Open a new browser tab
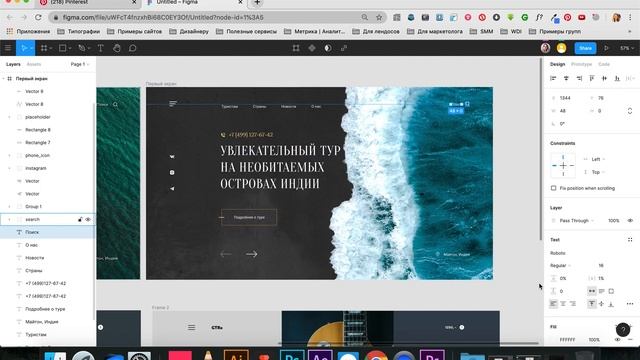640x360 pixels. (257, 2)
